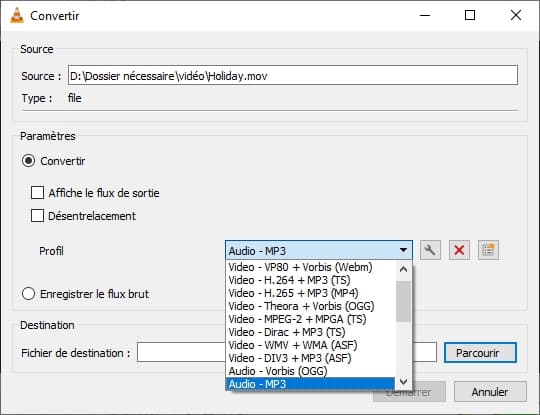Maximize the Convertir window

pyautogui.click(x=470, y=15)
